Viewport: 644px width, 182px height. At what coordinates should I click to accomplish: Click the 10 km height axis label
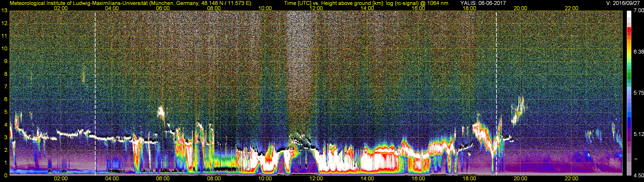point(5,49)
